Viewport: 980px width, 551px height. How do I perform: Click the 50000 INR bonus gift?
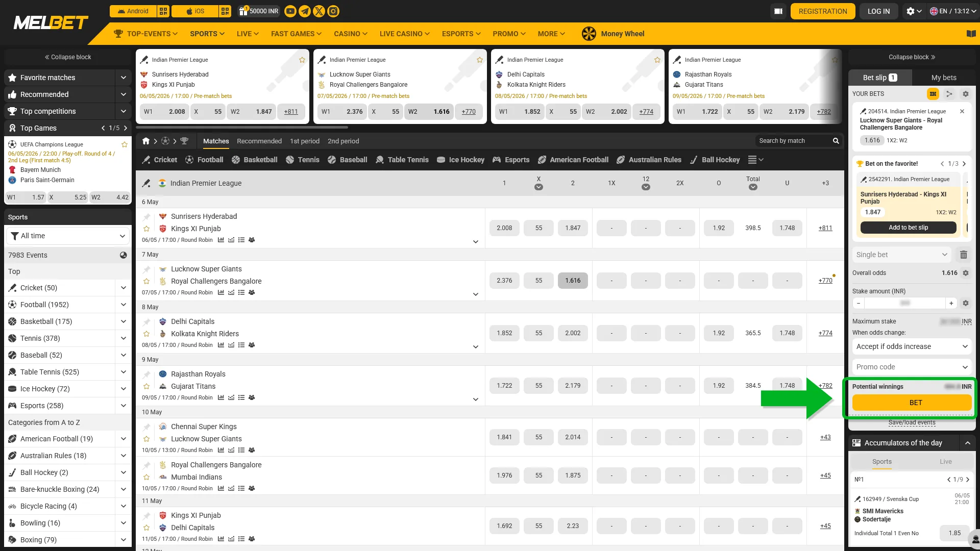coord(259,11)
